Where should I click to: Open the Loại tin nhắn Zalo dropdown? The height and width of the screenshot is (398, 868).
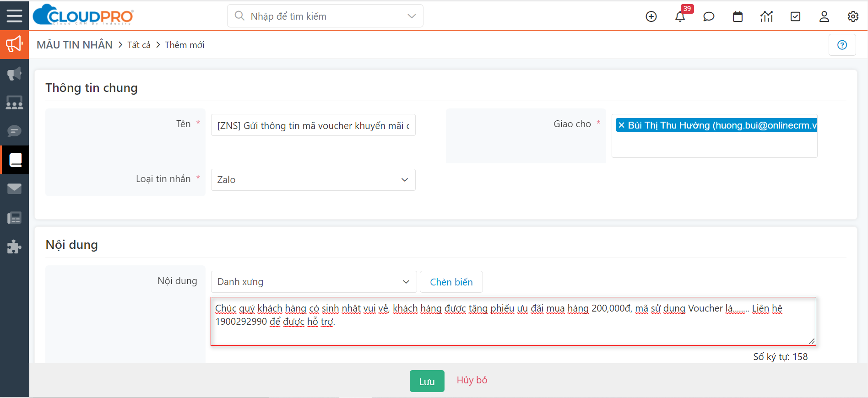pos(313,180)
